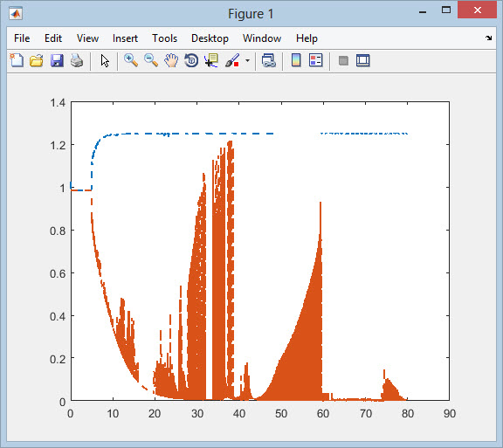Viewport: 503px width, 448px height.
Task: Click the Link Plot icon
Action: click(x=268, y=60)
